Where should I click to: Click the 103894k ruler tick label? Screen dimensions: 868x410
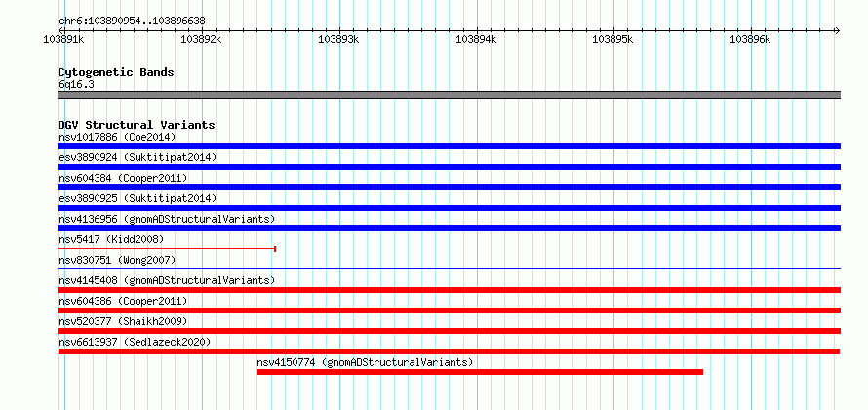coord(476,39)
